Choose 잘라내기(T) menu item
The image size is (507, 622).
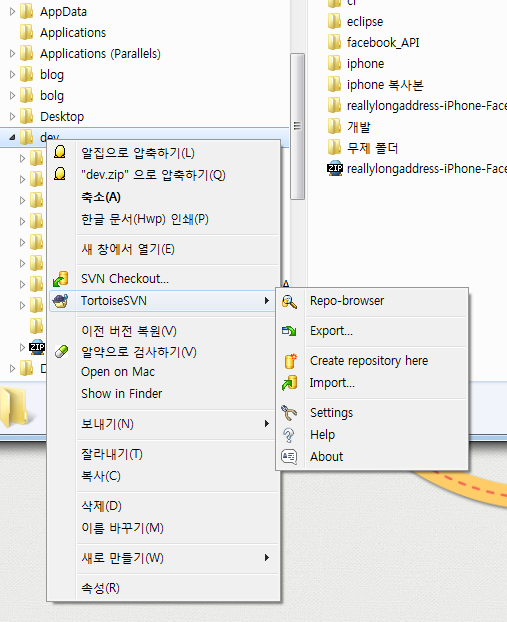(163, 454)
